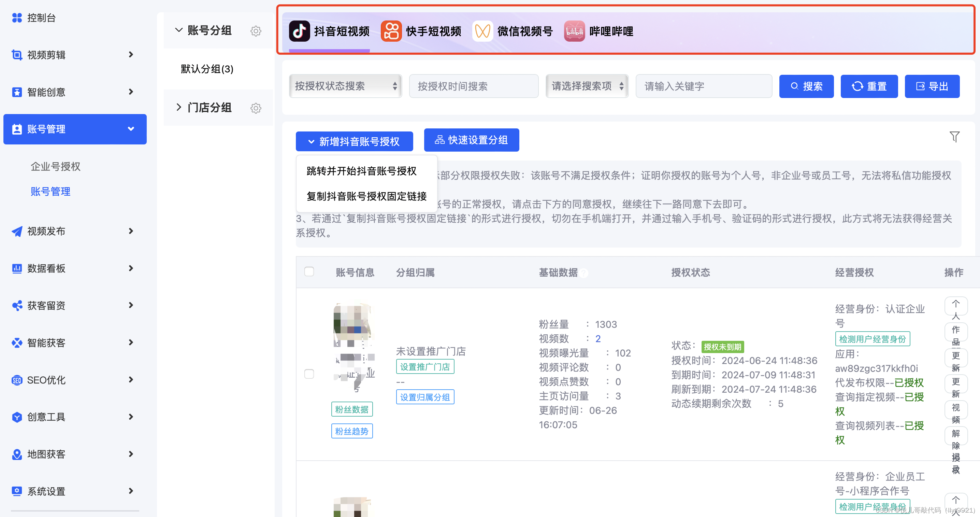Viewport: 980px width, 517px height.
Task: Expand 视频剪辑 submenu arrow
Action: point(131,55)
